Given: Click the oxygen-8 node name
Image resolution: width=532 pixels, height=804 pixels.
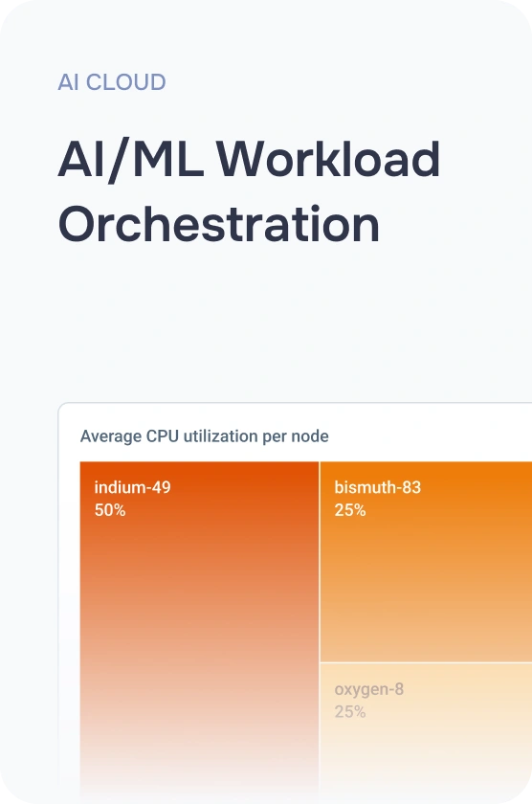Looking at the screenshot, I should tap(369, 690).
